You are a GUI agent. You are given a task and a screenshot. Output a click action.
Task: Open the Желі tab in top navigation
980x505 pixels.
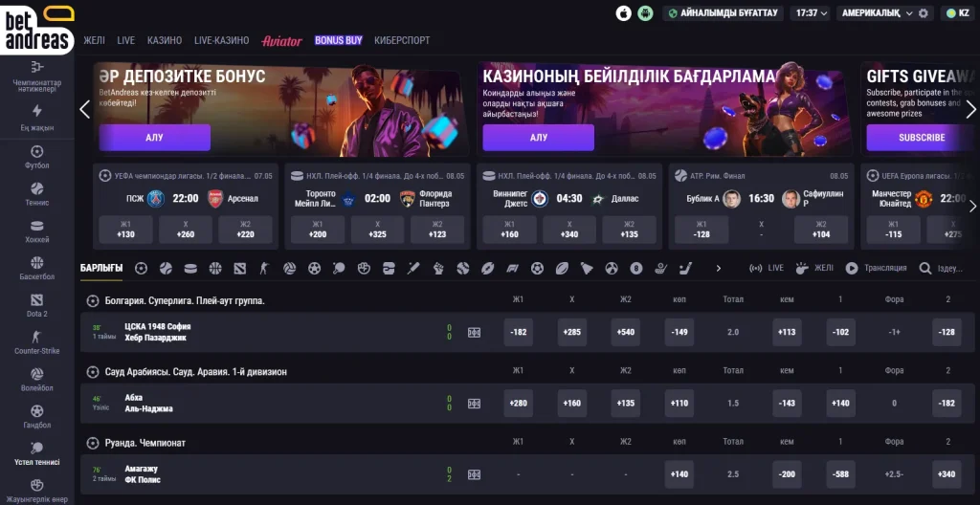click(95, 40)
